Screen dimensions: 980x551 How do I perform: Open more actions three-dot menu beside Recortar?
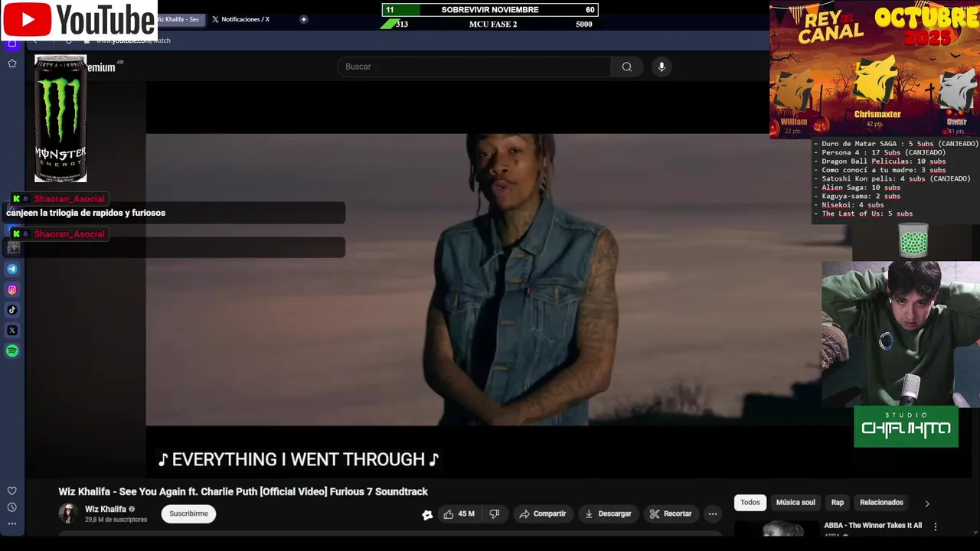click(713, 514)
